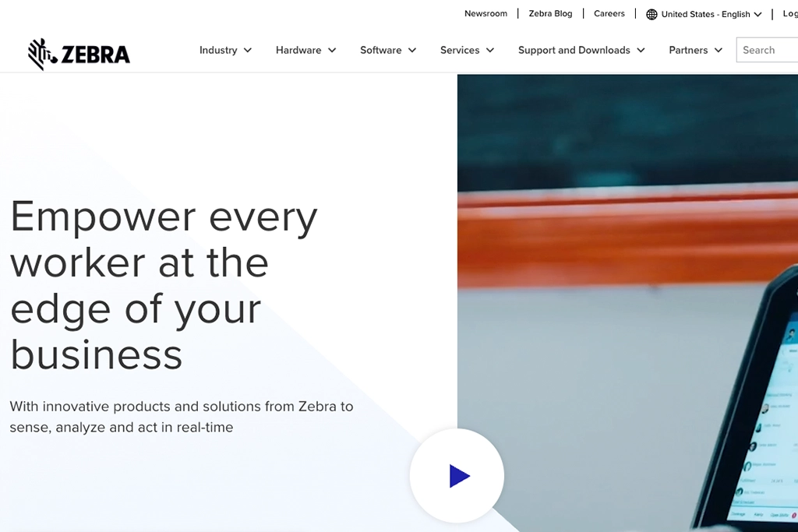Open Support and Downloads menu
Viewport: 798px width, 532px height.
pyautogui.click(x=574, y=50)
